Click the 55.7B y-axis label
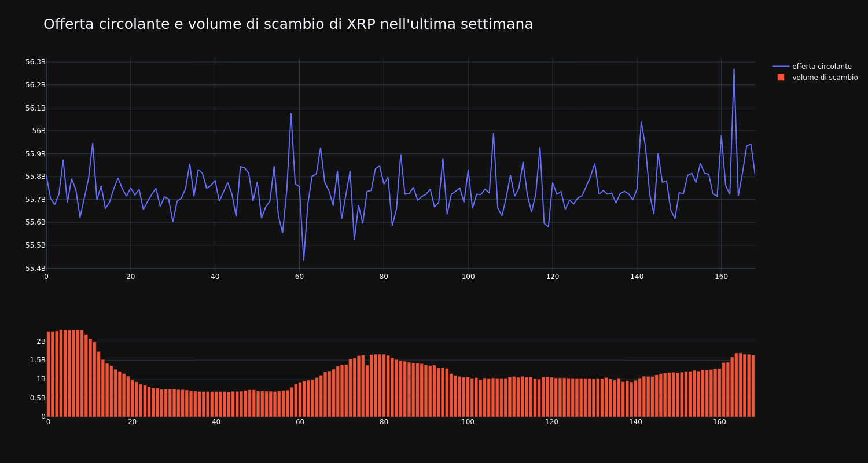The height and width of the screenshot is (463, 868). [35, 200]
